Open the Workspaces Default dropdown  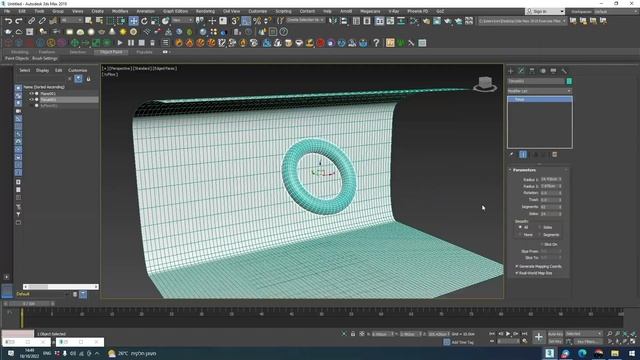tap(616, 11)
